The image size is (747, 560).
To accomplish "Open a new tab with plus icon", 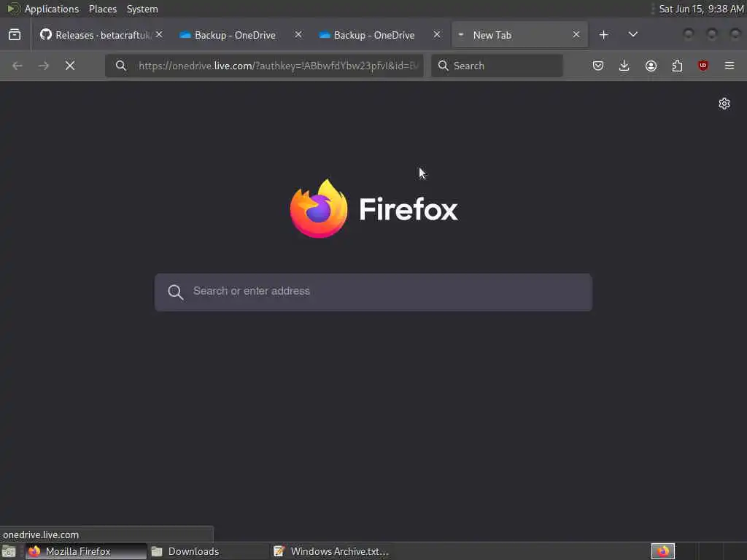I will 603,35.
